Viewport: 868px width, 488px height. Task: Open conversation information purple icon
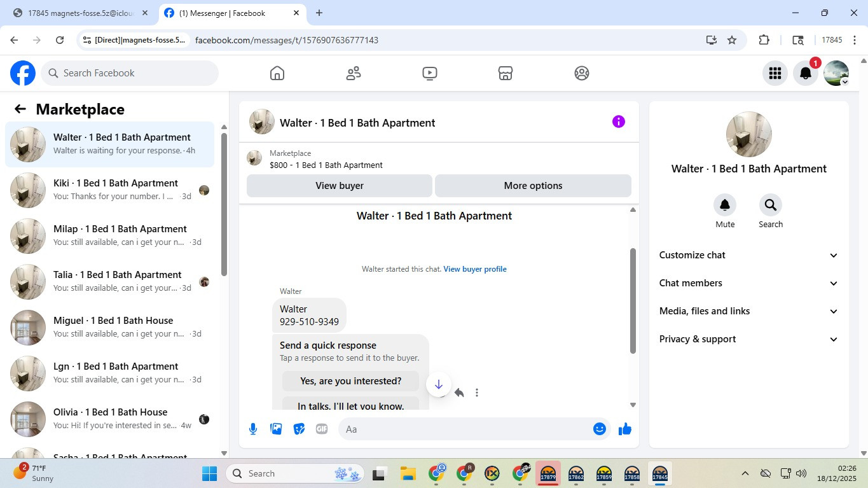[x=619, y=122]
